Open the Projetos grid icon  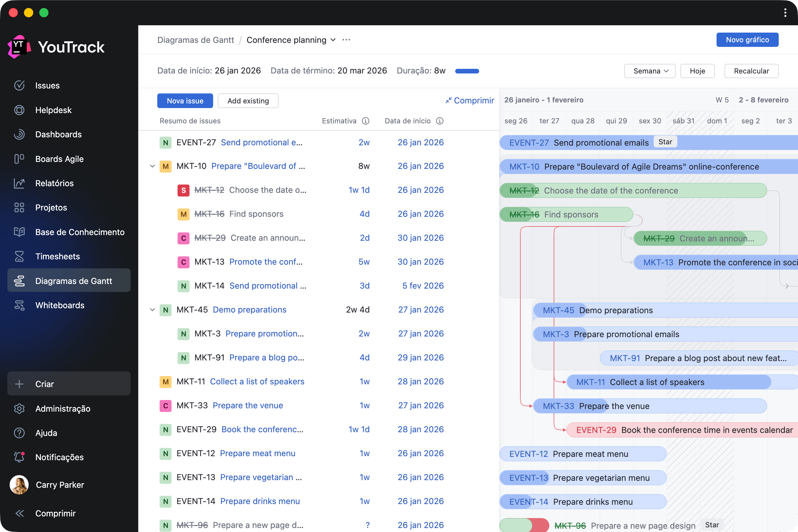(19, 207)
